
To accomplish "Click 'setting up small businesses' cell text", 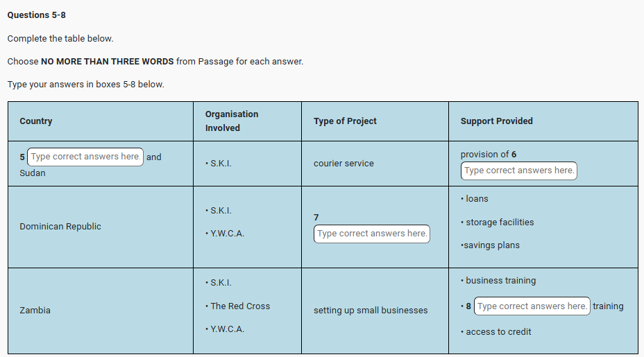I will click(x=371, y=311).
